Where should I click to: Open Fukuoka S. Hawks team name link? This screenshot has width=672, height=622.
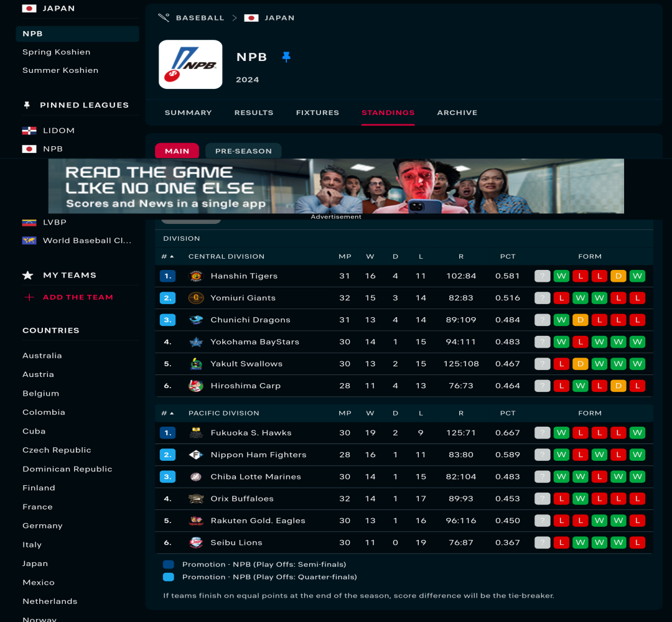click(251, 433)
